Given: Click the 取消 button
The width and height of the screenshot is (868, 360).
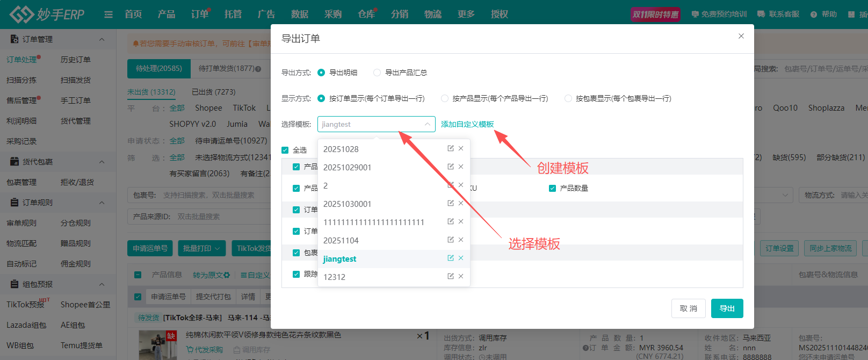Looking at the screenshot, I should coord(689,308).
